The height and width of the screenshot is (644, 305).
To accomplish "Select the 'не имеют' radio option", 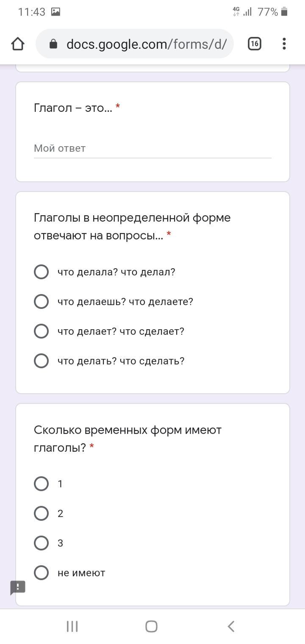I will 41,573.
